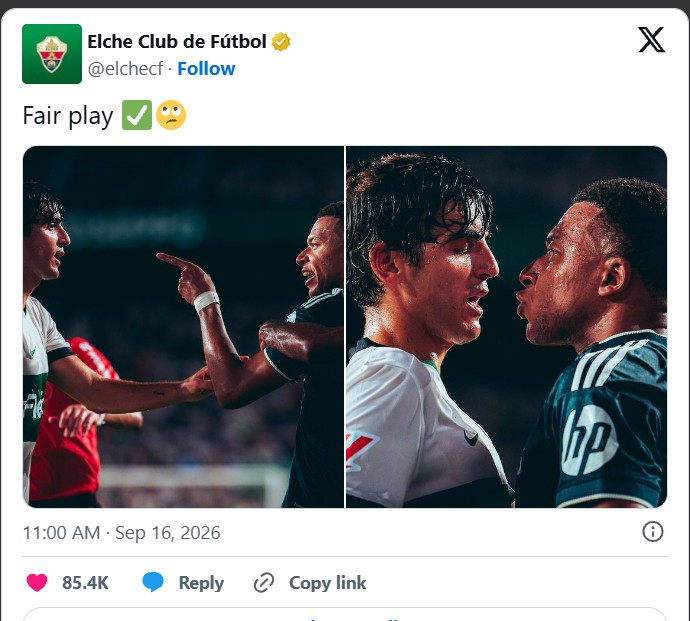Open the @elchecf handle profile
Image resolution: width=690 pixels, height=621 pixels.
click(x=125, y=69)
